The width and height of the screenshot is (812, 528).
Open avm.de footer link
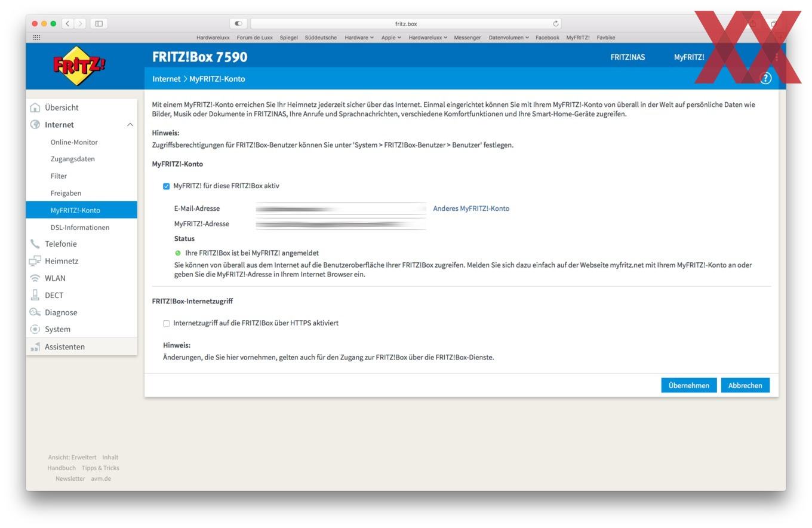click(101, 479)
